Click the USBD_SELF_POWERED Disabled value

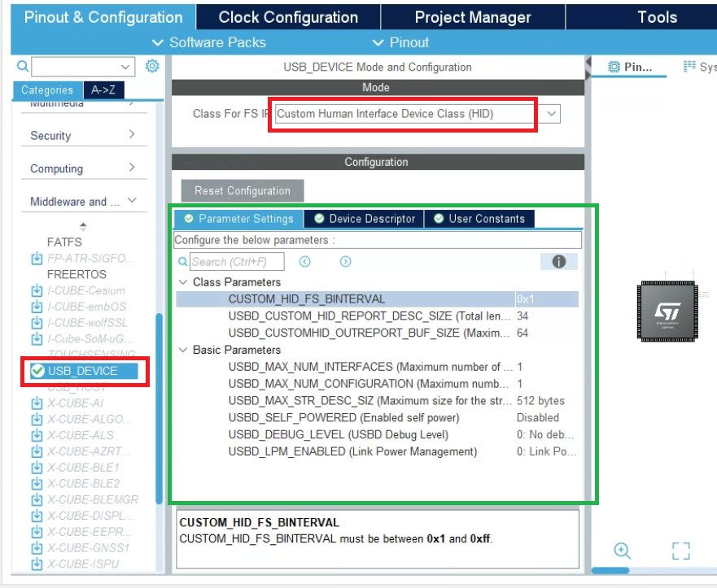point(538,417)
